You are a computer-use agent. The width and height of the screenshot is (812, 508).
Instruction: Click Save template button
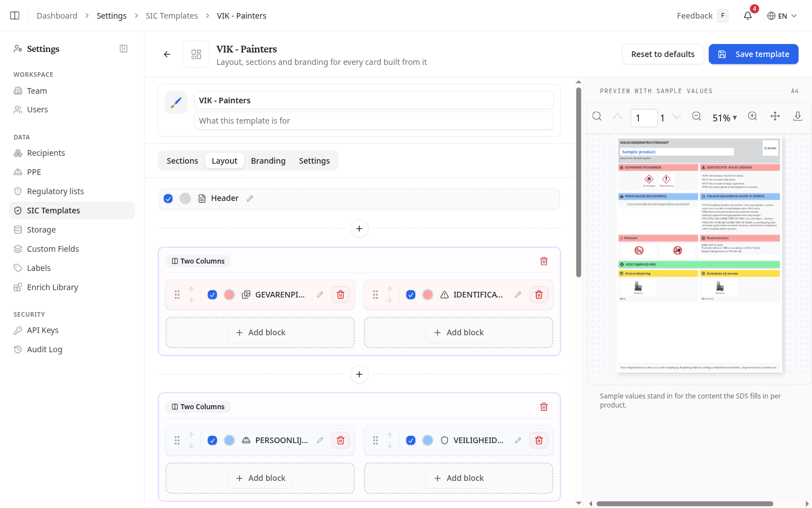coord(753,54)
